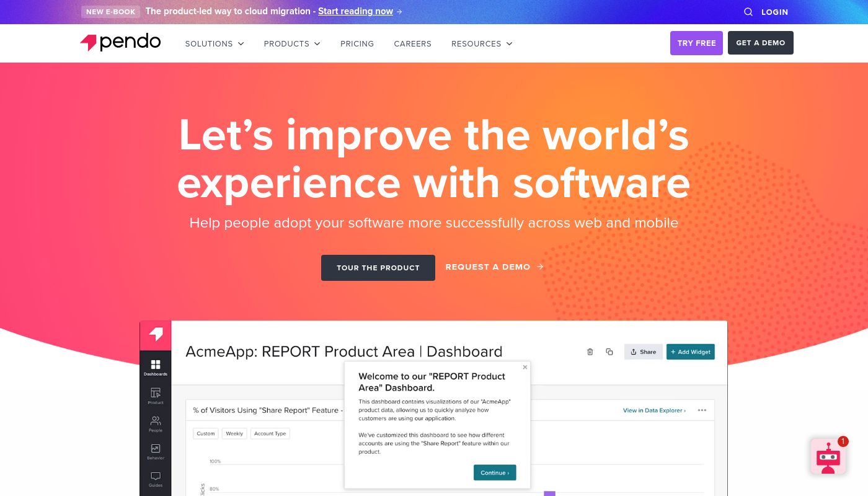
Task: Click the Try Free button
Action: (696, 43)
